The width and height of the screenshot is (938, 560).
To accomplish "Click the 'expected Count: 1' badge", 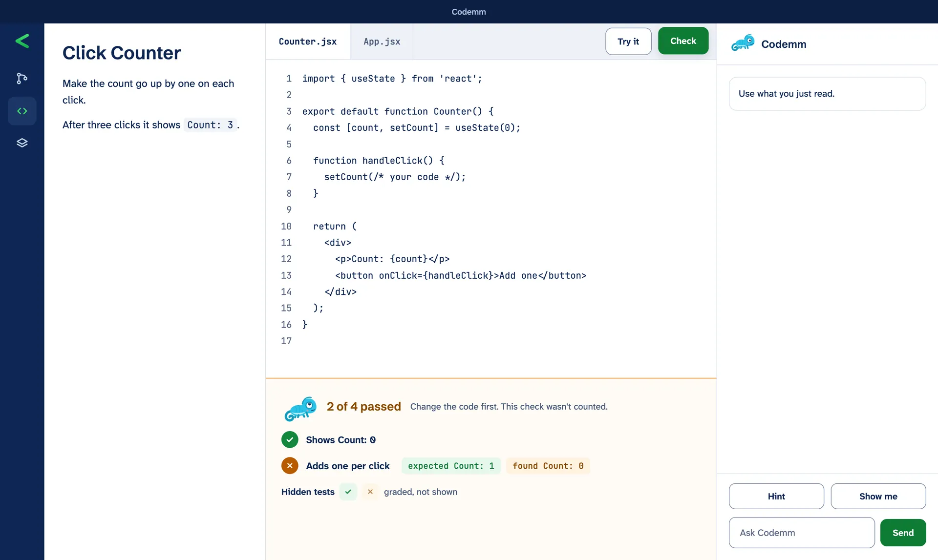I will [451, 466].
